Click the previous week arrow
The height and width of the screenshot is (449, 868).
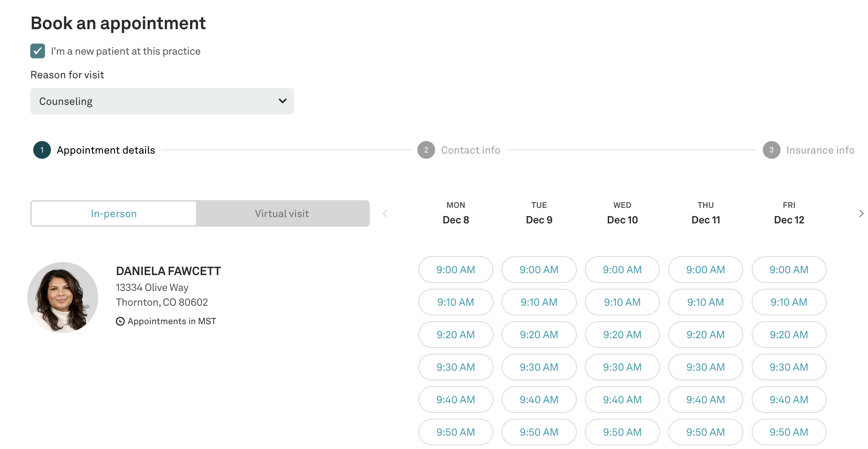tap(385, 213)
